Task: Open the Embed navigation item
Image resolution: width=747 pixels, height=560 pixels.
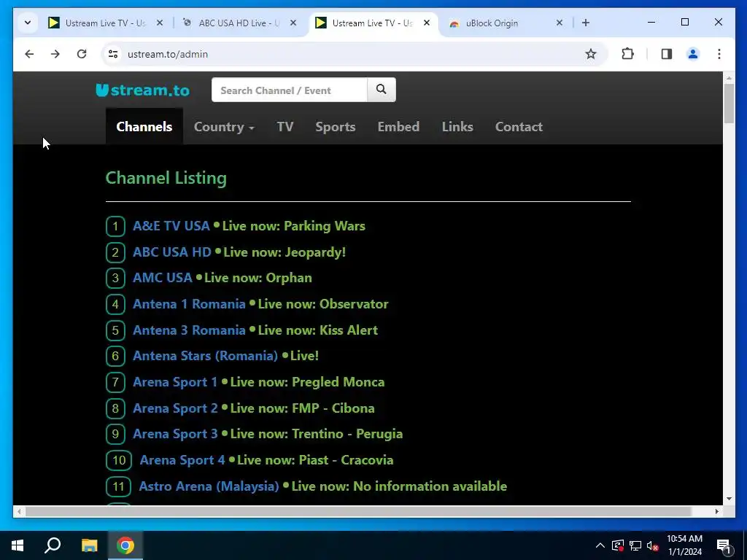Action: pyautogui.click(x=398, y=127)
